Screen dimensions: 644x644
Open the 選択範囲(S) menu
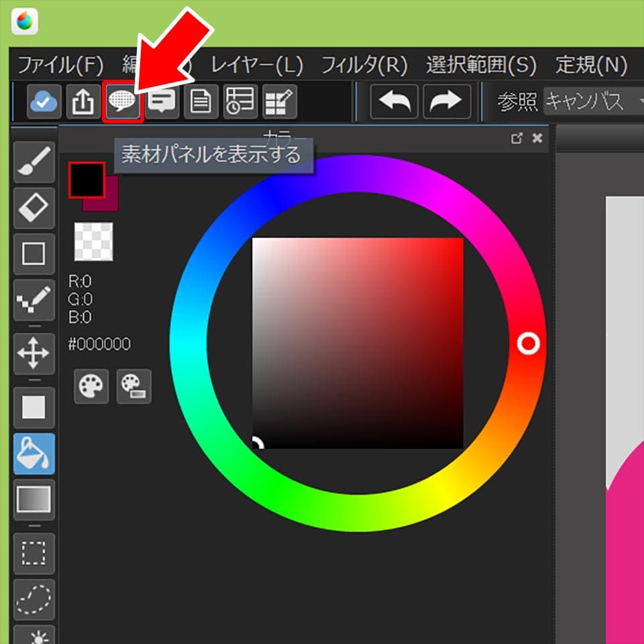(482, 65)
